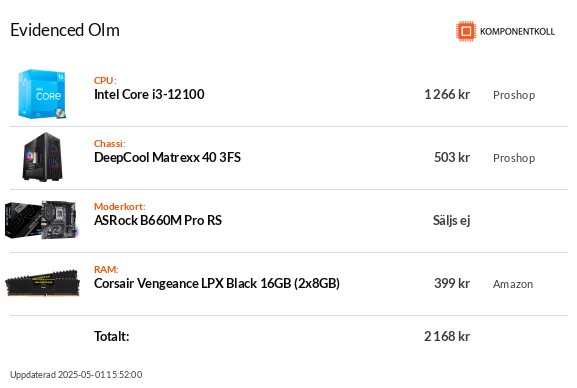The width and height of the screenshot is (577, 388).
Task: Open the Corsair Vengeance LPX Black link
Action: (217, 283)
